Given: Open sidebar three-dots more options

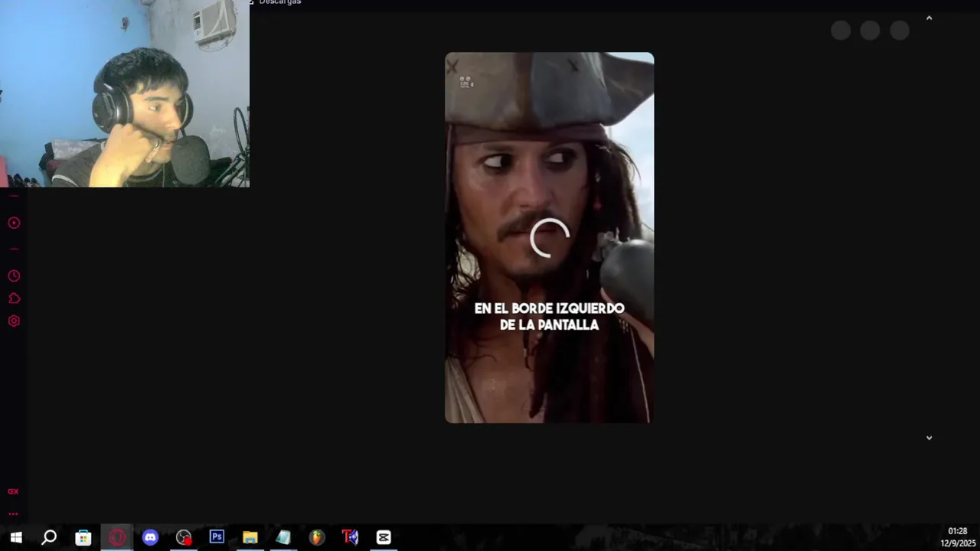Looking at the screenshot, I should [x=13, y=514].
